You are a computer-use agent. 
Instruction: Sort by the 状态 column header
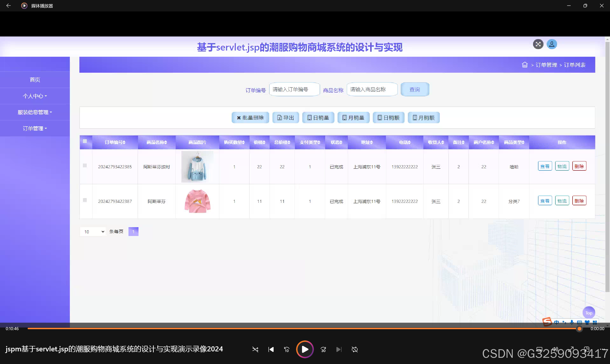tap(336, 142)
